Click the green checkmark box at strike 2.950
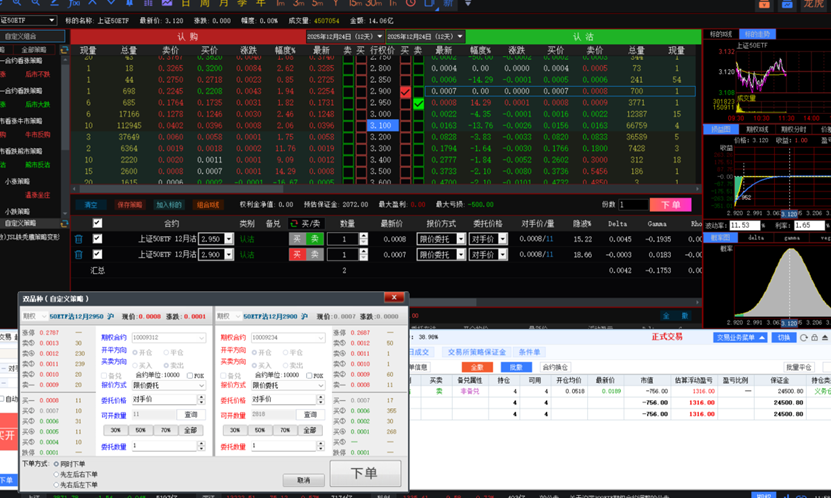The height and width of the screenshot is (498, 831). (418, 103)
